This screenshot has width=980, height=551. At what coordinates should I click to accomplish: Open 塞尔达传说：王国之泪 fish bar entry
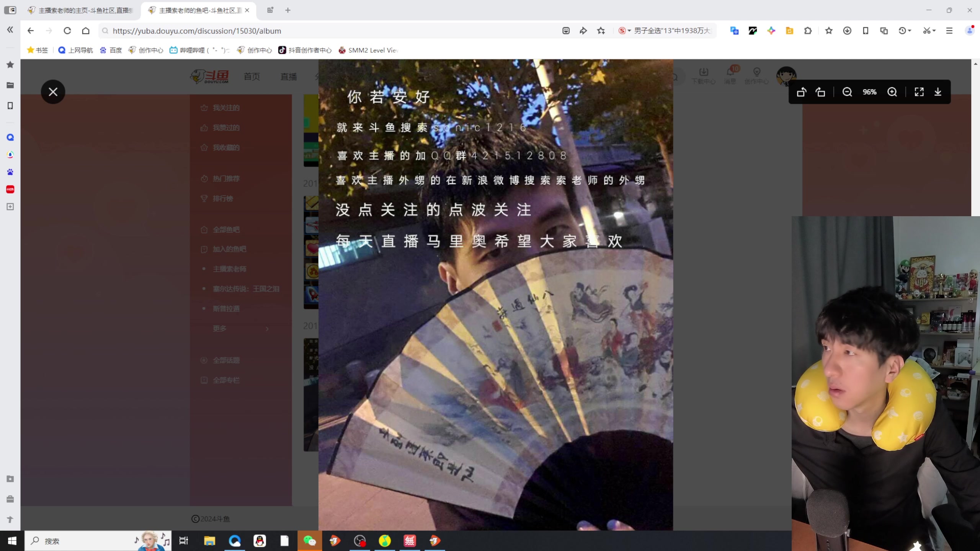246,289
